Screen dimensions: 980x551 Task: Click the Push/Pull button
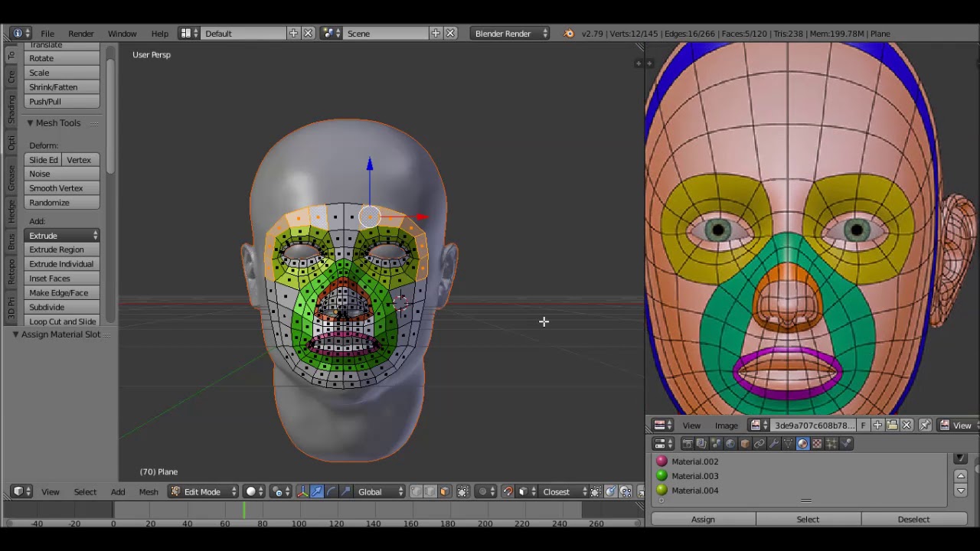(62, 102)
